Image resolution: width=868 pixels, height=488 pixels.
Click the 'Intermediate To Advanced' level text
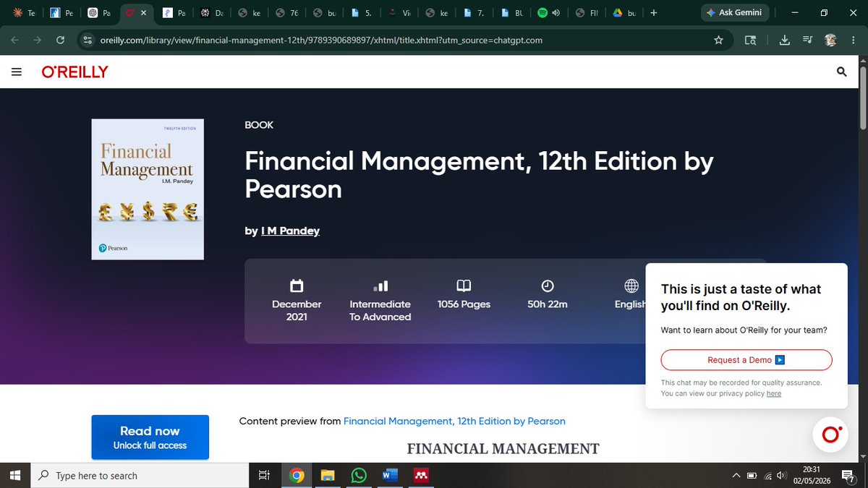380,310
